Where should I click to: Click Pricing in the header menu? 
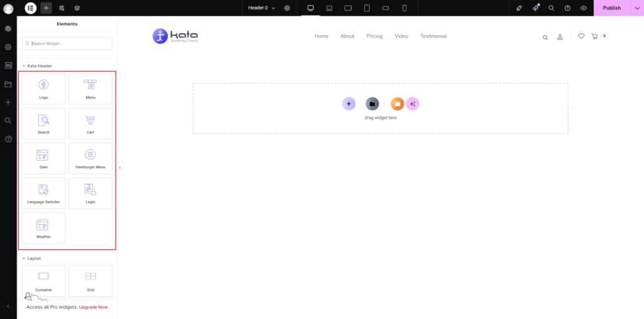(x=375, y=36)
